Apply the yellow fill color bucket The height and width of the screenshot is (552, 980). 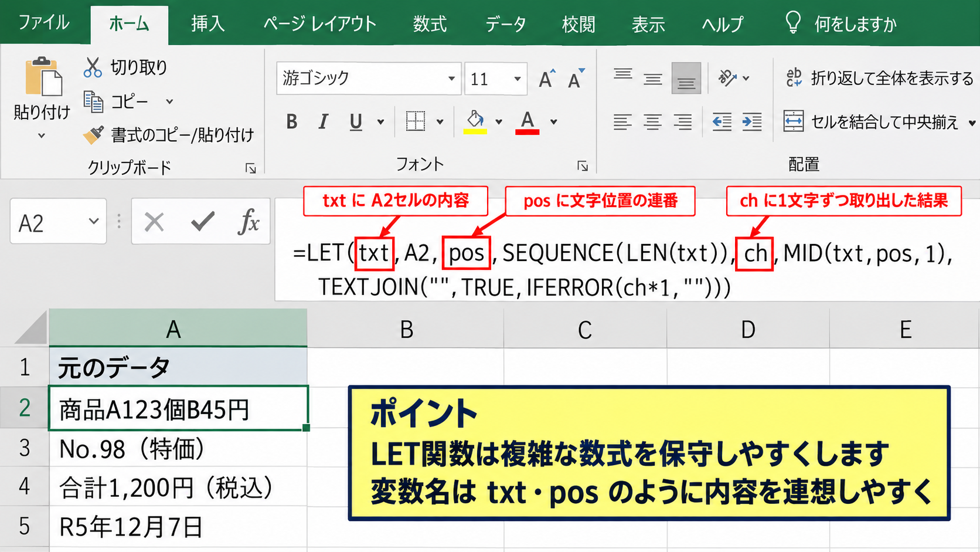[x=475, y=122]
